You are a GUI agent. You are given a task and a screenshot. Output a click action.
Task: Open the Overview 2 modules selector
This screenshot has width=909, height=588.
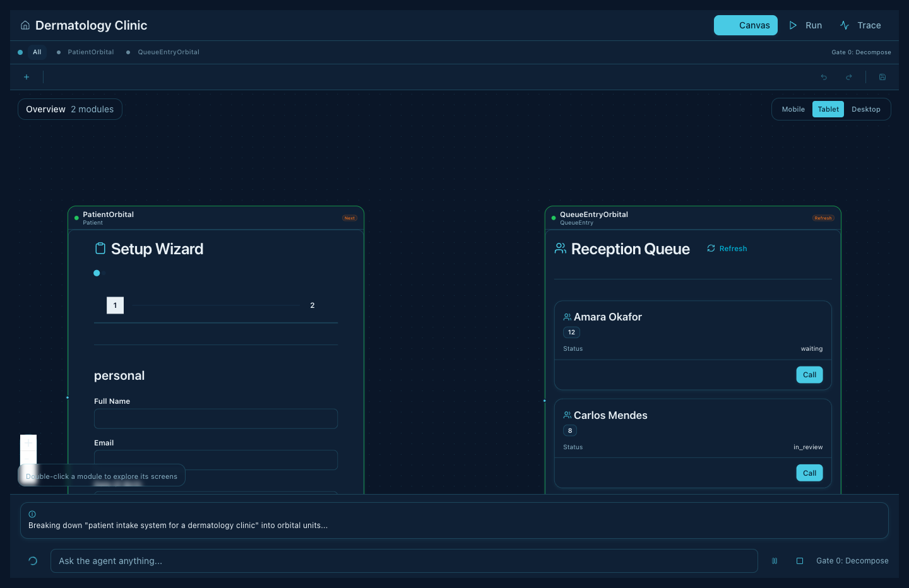[x=70, y=109]
